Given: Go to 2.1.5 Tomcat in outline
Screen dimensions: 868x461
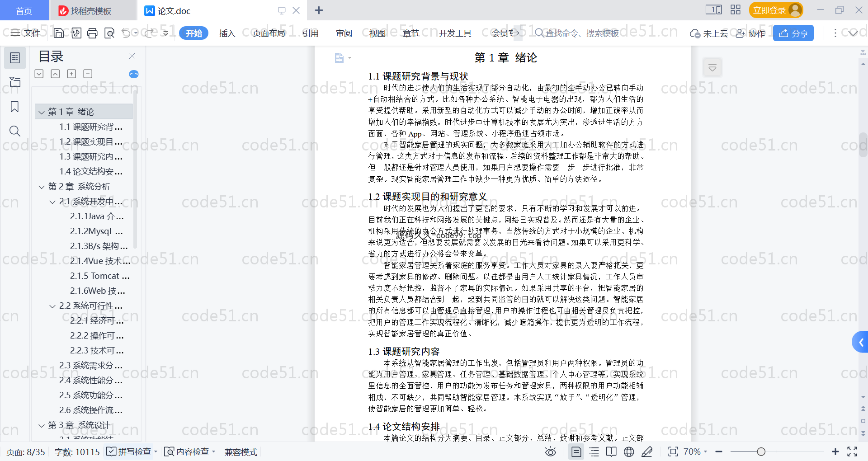Looking at the screenshot, I should tap(99, 276).
